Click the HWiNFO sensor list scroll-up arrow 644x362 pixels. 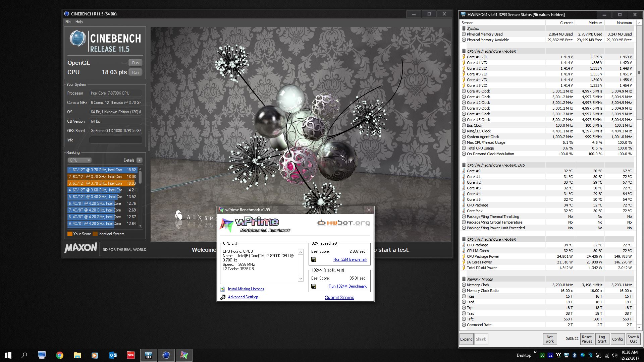[639, 23]
